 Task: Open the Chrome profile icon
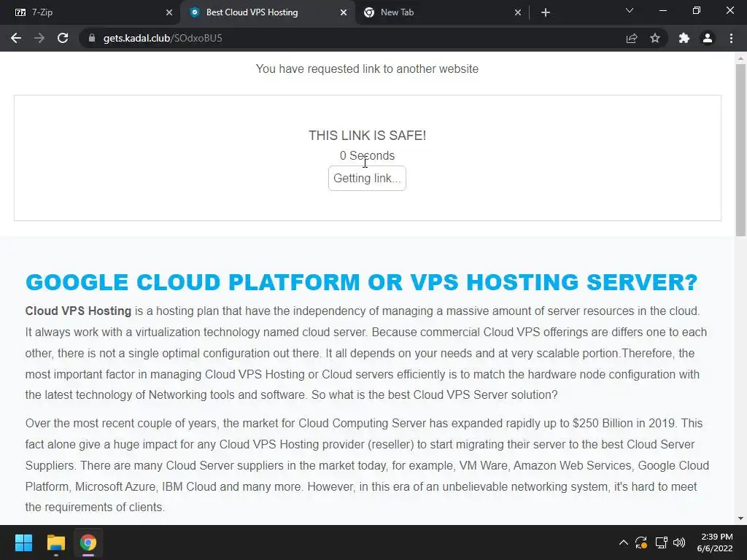(708, 38)
